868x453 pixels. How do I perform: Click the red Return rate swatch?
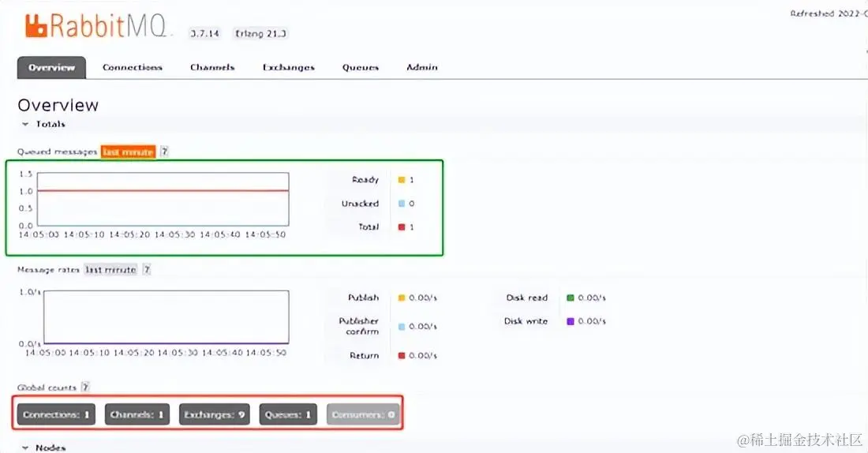(x=402, y=355)
